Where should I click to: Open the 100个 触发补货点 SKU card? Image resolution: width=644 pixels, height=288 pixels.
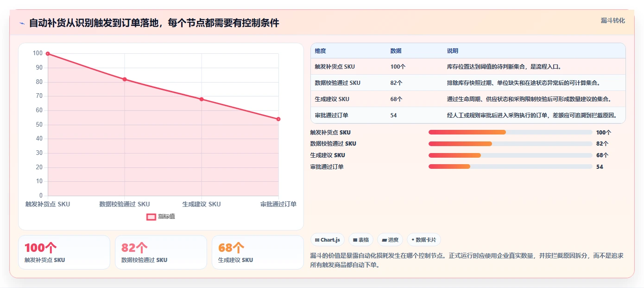point(64,252)
